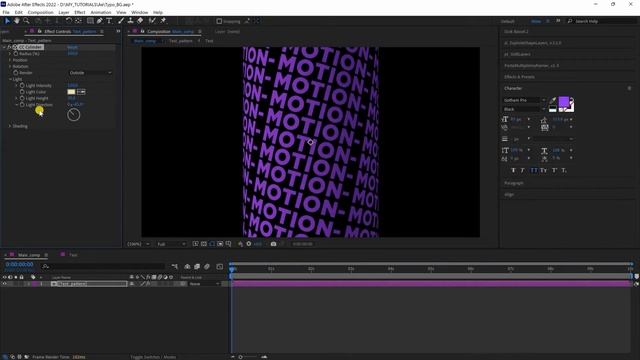Open the Composition menu

(40, 13)
